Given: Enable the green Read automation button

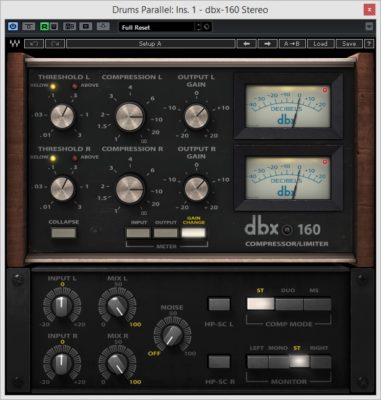Looking at the screenshot, I should click(x=44, y=26).
